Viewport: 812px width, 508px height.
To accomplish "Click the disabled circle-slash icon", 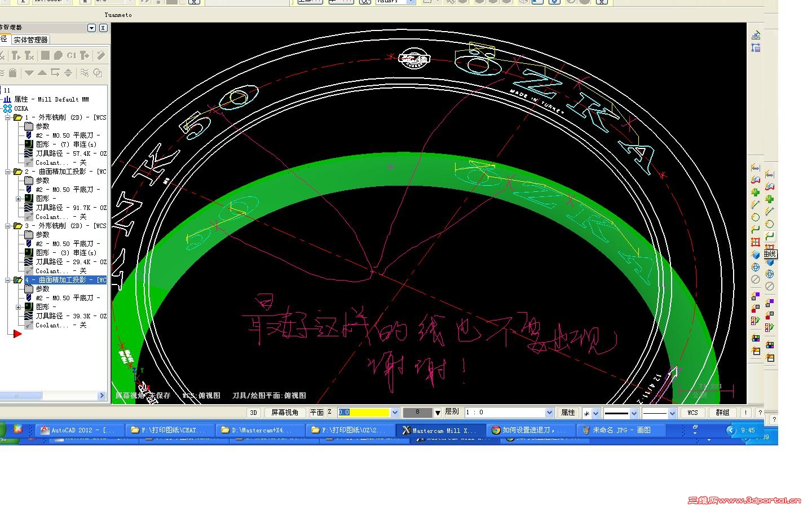I will click(756, 279).
